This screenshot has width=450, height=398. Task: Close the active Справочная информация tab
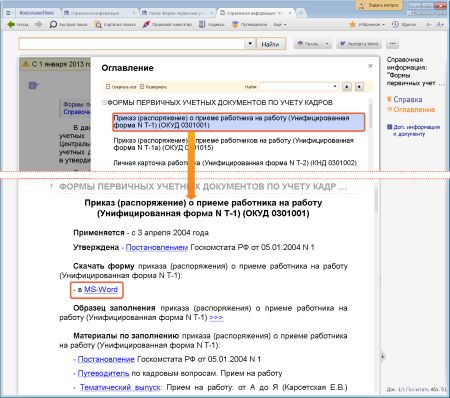(x=290, y=13)
